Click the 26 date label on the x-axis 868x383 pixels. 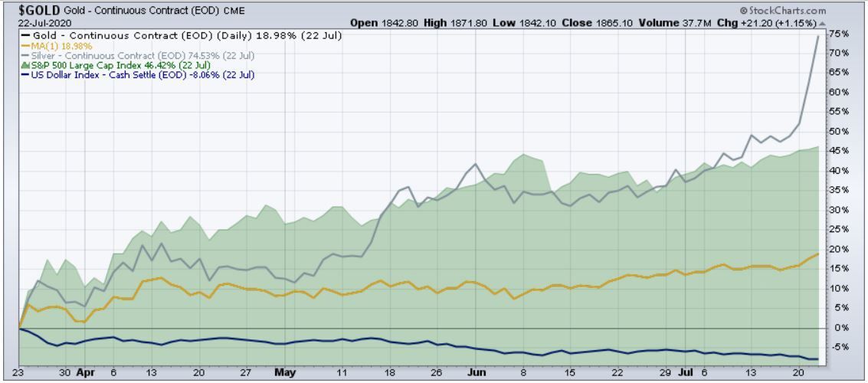click(x=436, y=372)
